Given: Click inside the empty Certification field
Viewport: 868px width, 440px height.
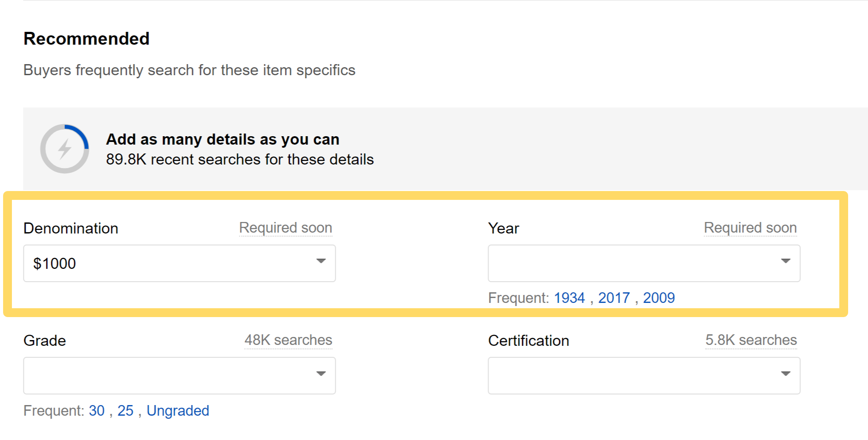Looking at the screenshot, I should pos(644,375).
